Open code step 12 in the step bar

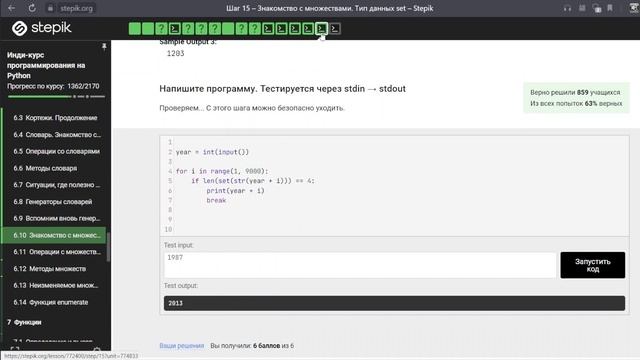pyautogui.click(x=281, y=29)
